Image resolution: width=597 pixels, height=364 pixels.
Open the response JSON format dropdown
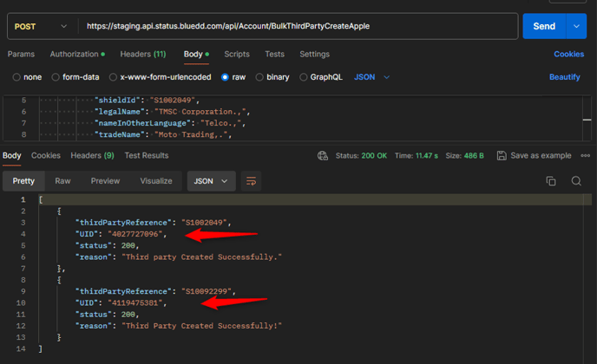coord(211,181)
